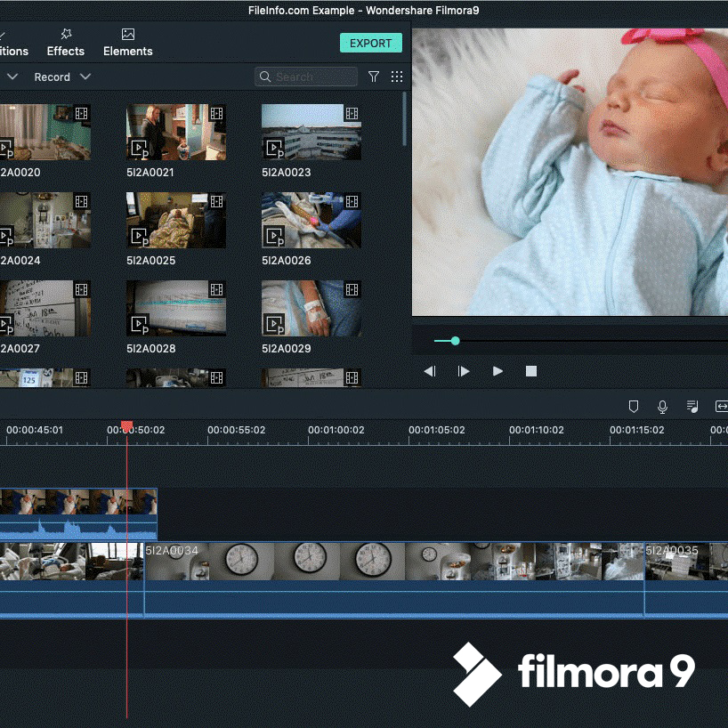Click proxy play badge on clip 5I2A0028
This screenshot has height=728, width=728.
point(140,325)
